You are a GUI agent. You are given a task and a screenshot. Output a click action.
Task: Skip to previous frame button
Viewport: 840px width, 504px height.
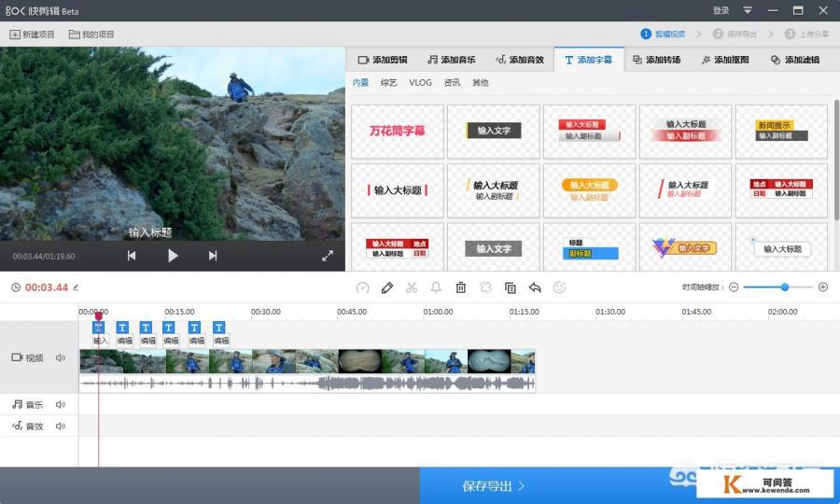[x=132, y=256]
